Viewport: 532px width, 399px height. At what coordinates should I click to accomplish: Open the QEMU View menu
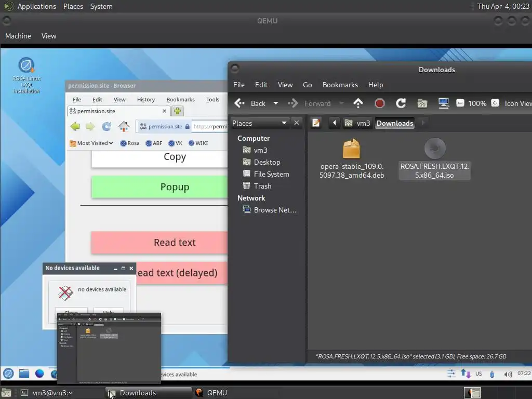point(49,36)
